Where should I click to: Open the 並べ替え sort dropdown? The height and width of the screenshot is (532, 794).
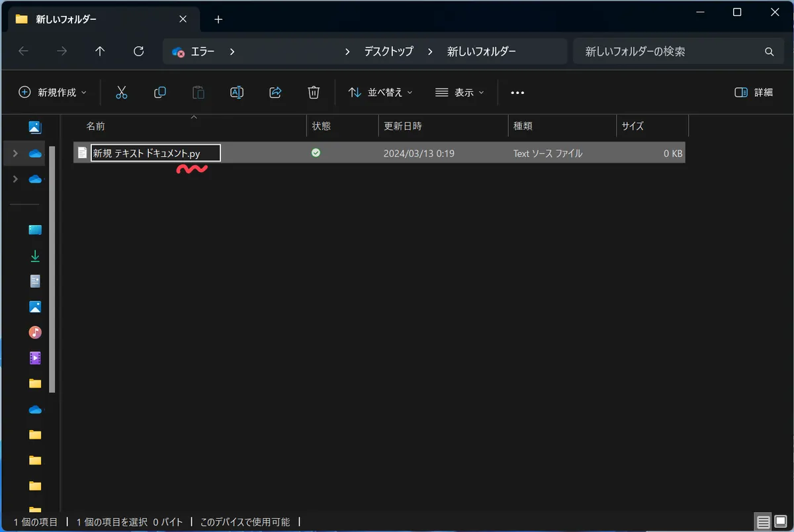(380, 93)
